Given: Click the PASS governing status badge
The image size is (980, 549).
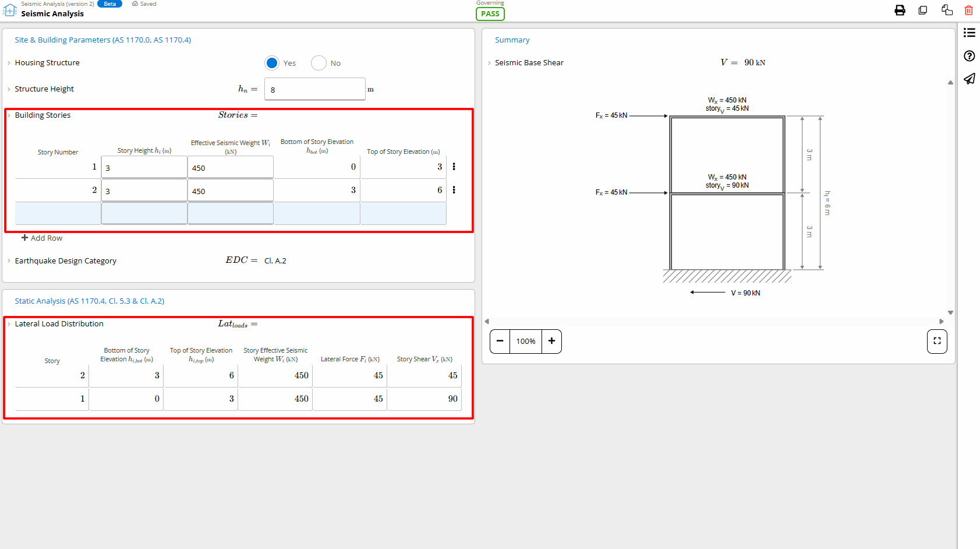Looking at the screenshot, I should point(490,14).
